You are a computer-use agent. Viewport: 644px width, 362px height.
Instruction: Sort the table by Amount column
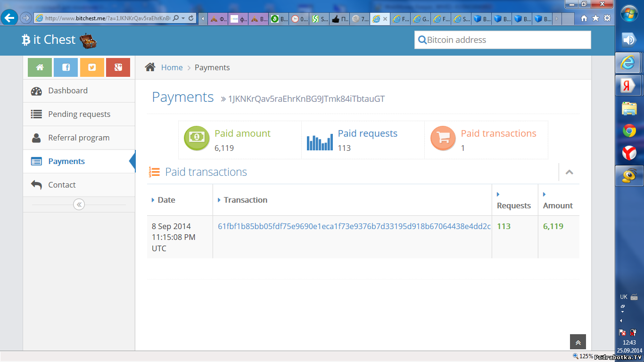pos(558,206)
